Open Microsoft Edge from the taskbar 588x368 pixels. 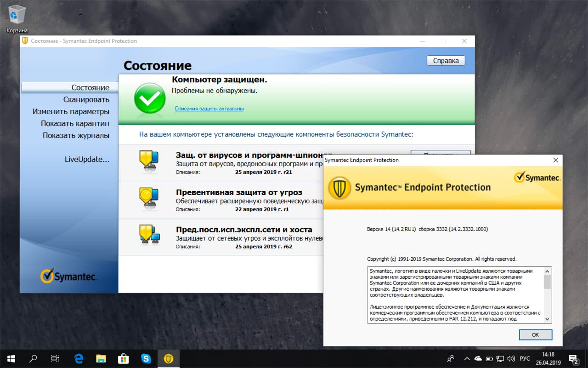click(78, 358)
